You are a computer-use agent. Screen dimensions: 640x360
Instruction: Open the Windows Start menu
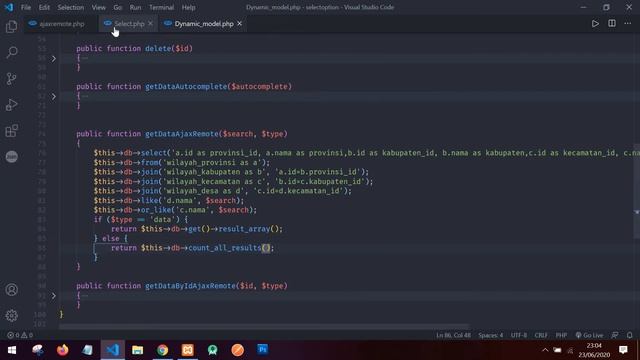tap(12, 350)
